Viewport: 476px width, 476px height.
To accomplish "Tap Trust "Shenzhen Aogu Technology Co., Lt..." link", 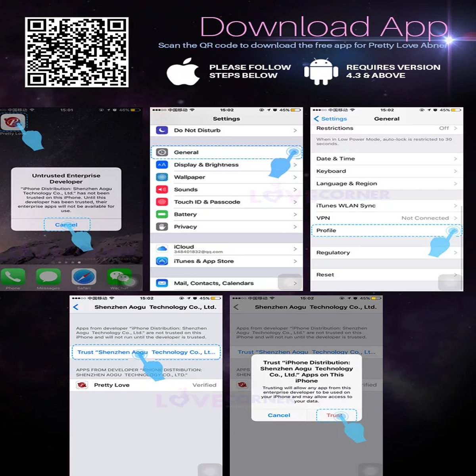I will tap(146, 352).
